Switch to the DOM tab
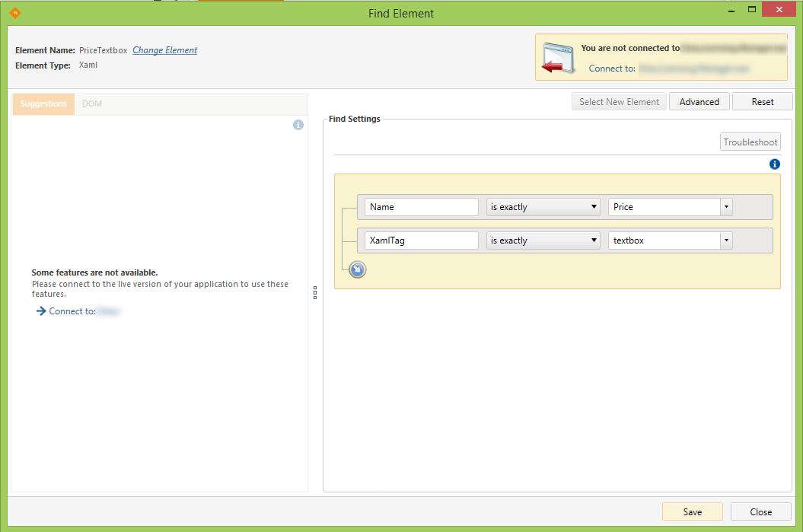The height and width of the screenshot is (532, 803). click(92, 104)
